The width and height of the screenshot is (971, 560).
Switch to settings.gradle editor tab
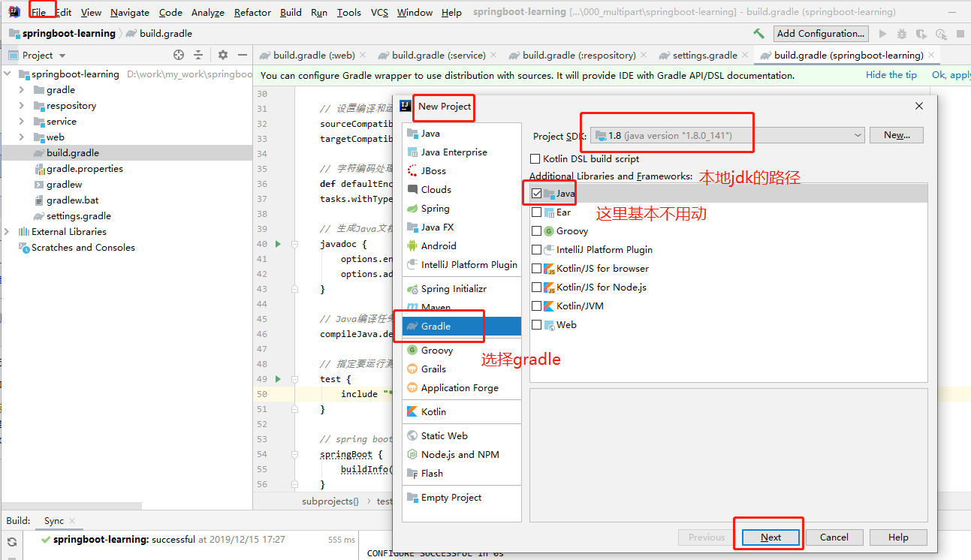[x=704, y=55]
